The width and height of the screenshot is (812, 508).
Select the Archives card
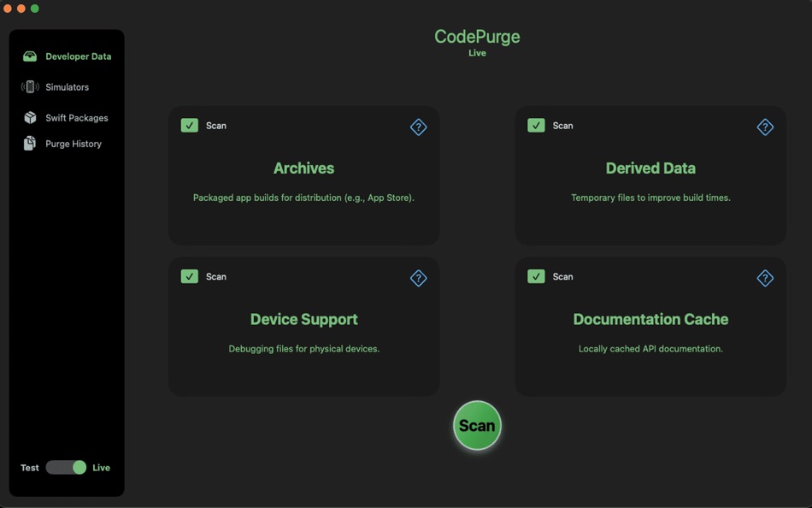(x=303, y=168)
